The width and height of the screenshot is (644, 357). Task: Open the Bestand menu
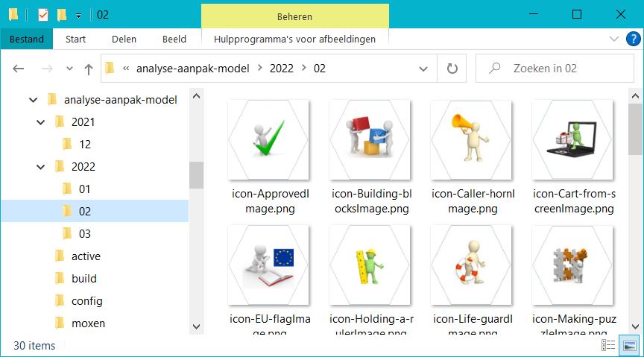tap(26, 39)
